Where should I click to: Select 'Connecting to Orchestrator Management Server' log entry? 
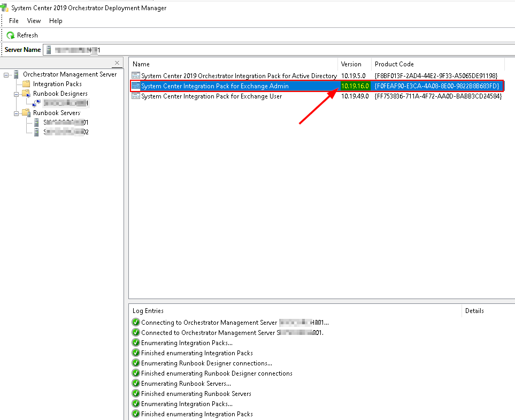(x=235, y=323)
